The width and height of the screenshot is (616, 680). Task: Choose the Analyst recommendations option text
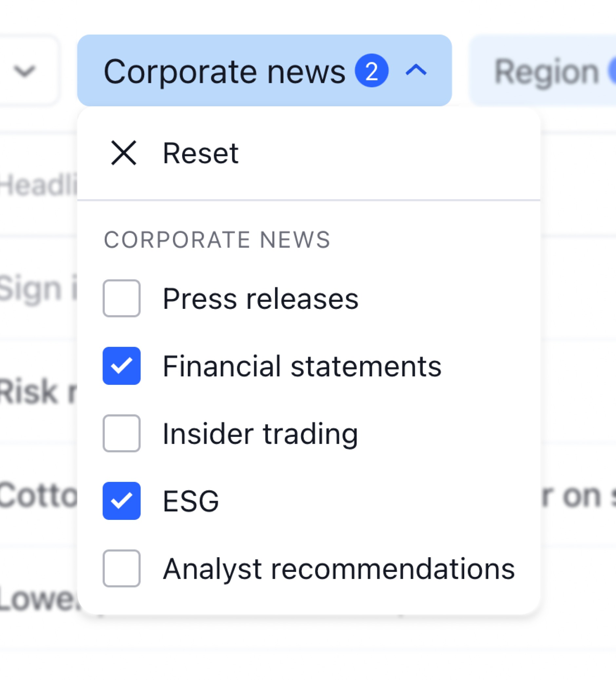click(339, 569)
